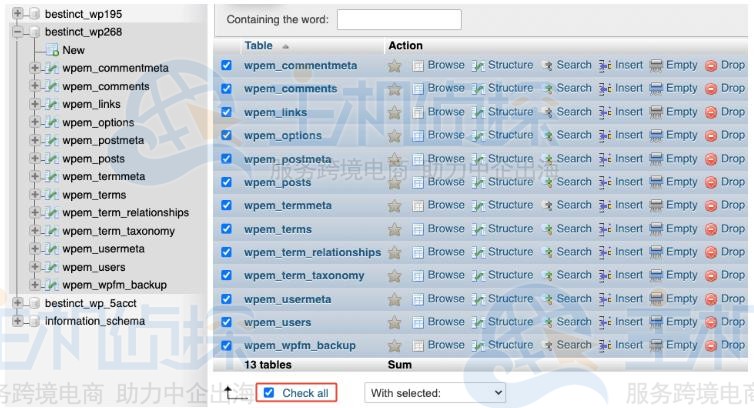Click Browse text for wpem_postmeta

click(446, 159)
